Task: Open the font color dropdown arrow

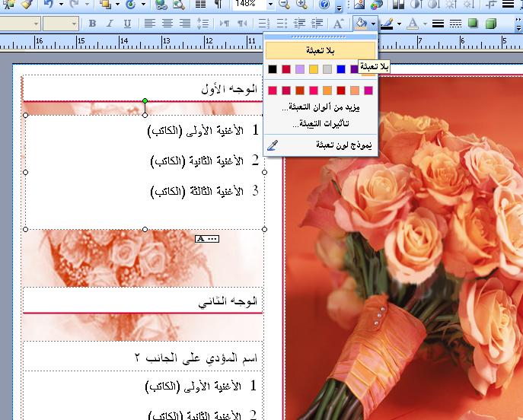Action: 425,24
